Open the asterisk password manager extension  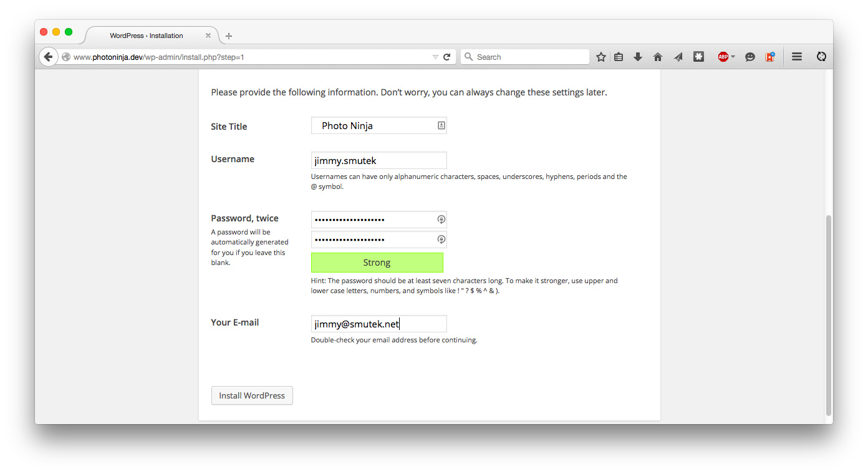699,57
